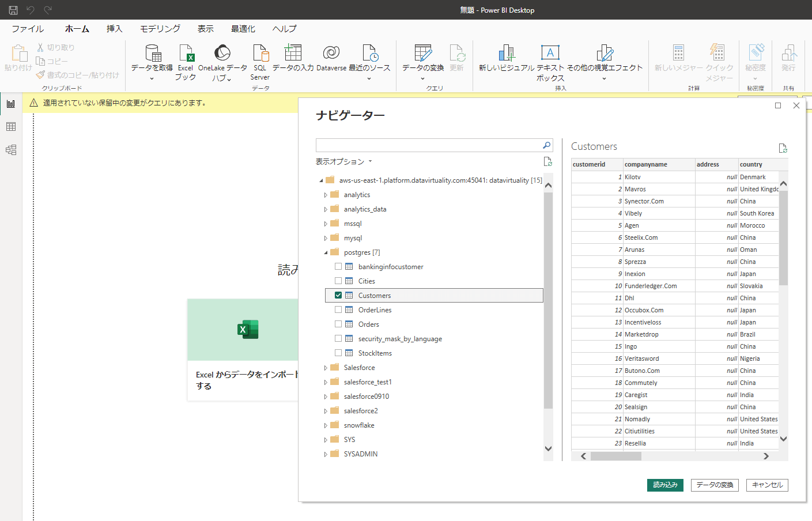812x521 pixels.
Task: Click the 読み込み button
Action: pos(665,485)
